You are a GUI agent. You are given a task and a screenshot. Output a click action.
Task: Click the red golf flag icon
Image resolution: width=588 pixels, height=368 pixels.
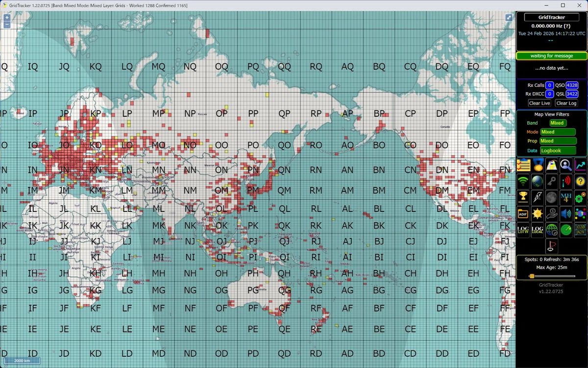click(552, 246)
